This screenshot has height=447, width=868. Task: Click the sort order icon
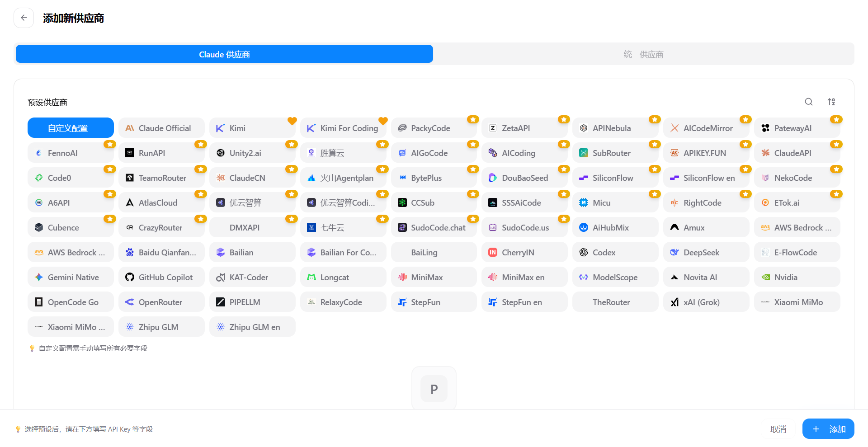[831, 102]
